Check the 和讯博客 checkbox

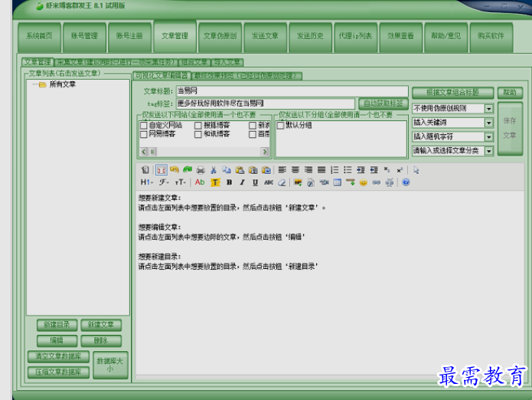(x=198, y=134)
